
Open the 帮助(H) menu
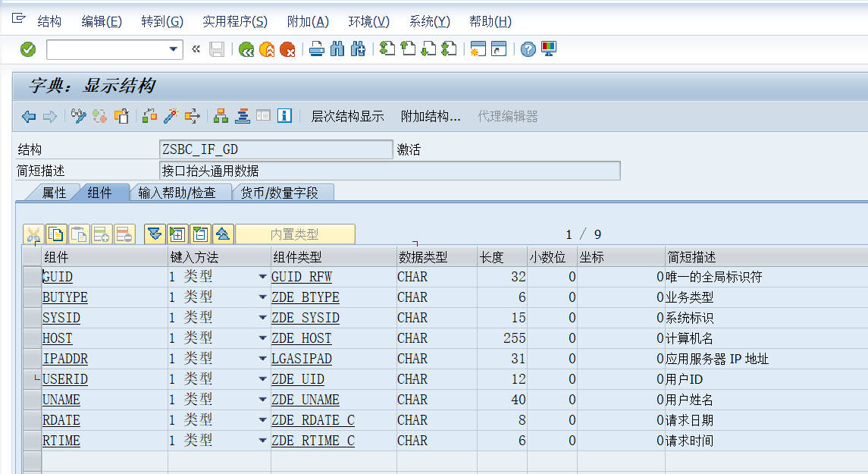(490, 21)
